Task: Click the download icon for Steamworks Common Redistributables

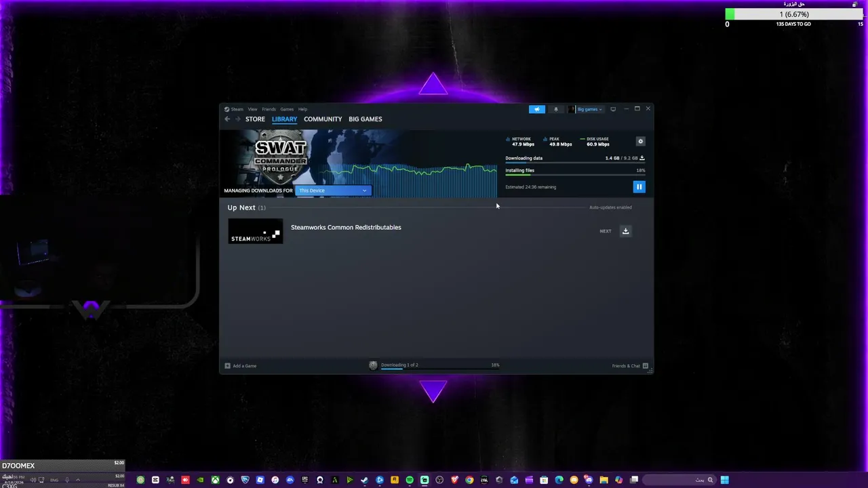Action: (x=625, y=231)
